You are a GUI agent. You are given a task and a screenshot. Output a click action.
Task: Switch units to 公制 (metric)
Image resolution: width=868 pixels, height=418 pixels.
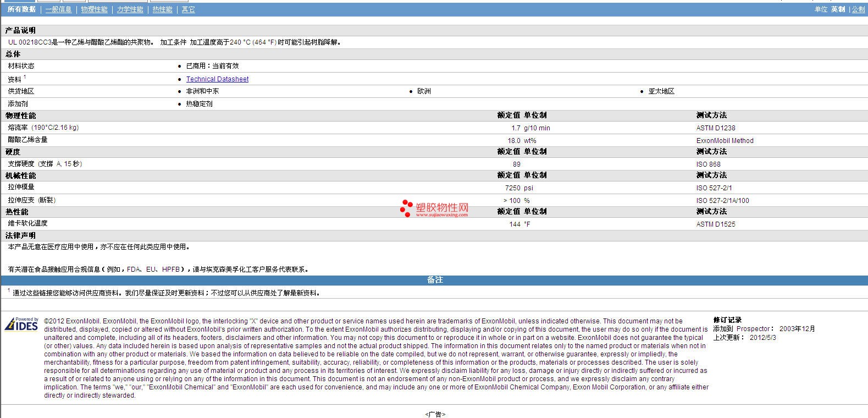[858, 9]
